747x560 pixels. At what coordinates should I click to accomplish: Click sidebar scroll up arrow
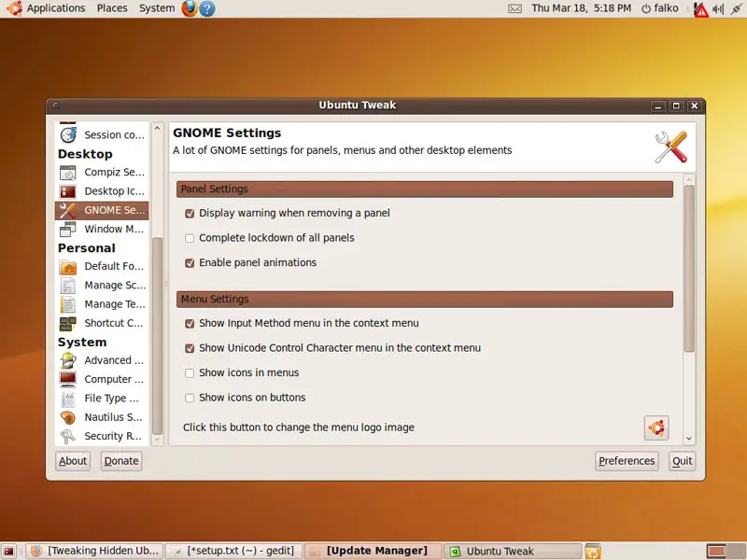point(157,128)
